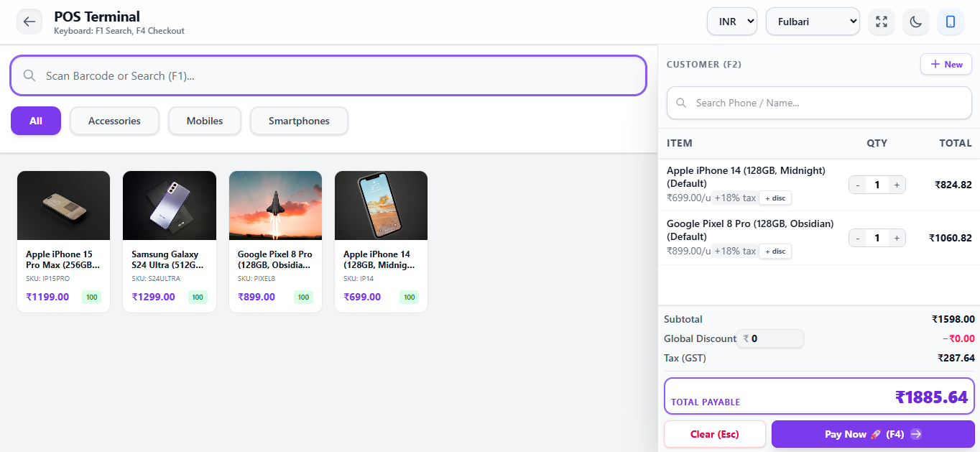Screen dimensions: 980x452
Task: Click the New customer button
Action: click(946, 64)
